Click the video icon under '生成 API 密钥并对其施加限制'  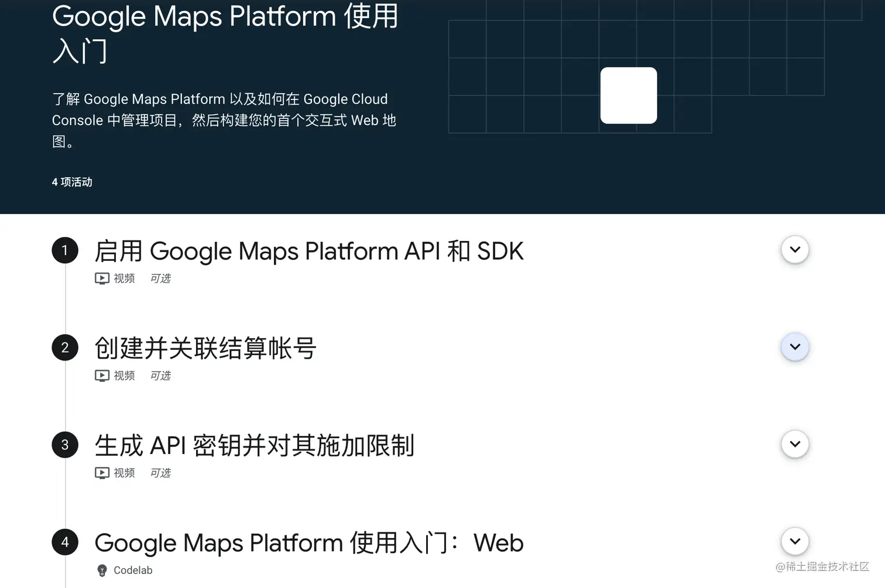pos(102,473)
